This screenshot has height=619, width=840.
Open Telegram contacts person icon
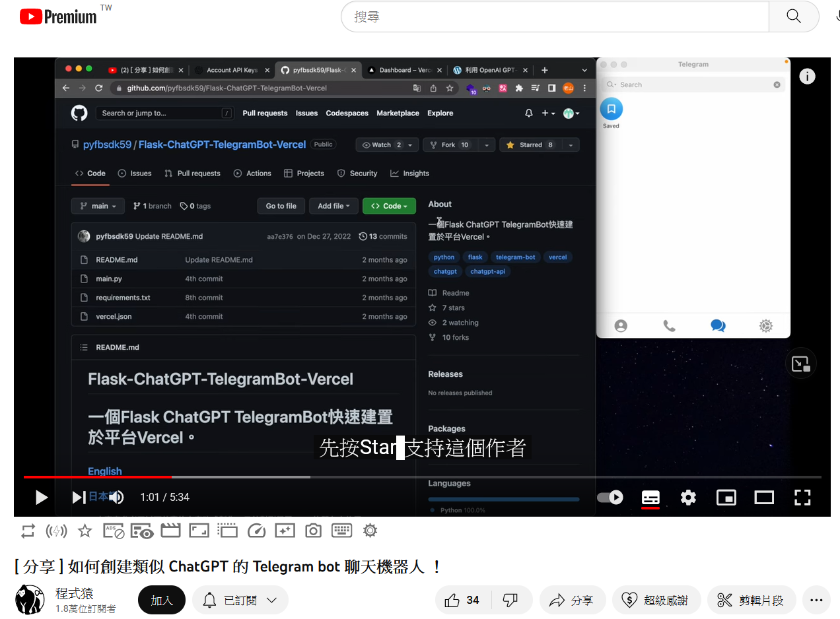pyautogui.click(x=621, y=325)
